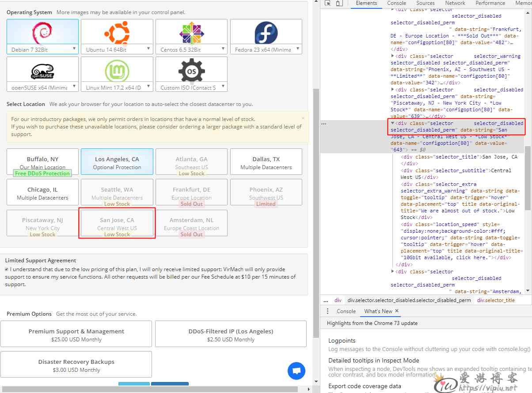Open the top Console panel tab
The image size is (532, 393).
coord(396,3)
